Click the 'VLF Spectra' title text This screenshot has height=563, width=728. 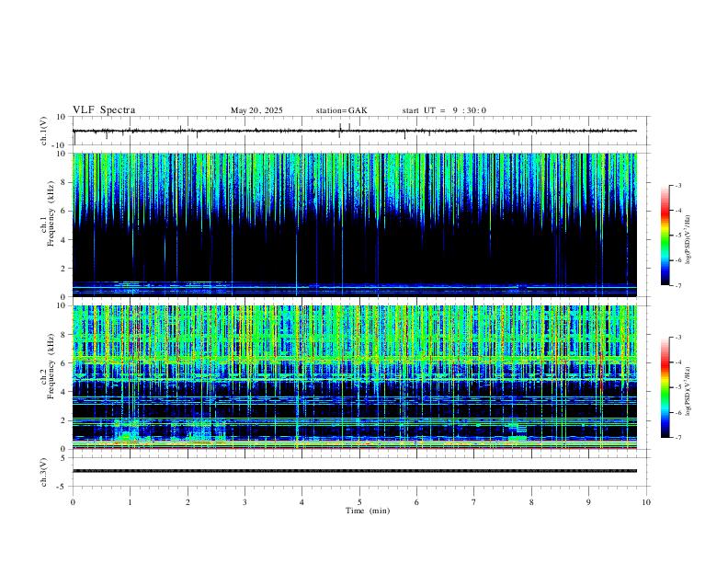(x=104, y=110)
